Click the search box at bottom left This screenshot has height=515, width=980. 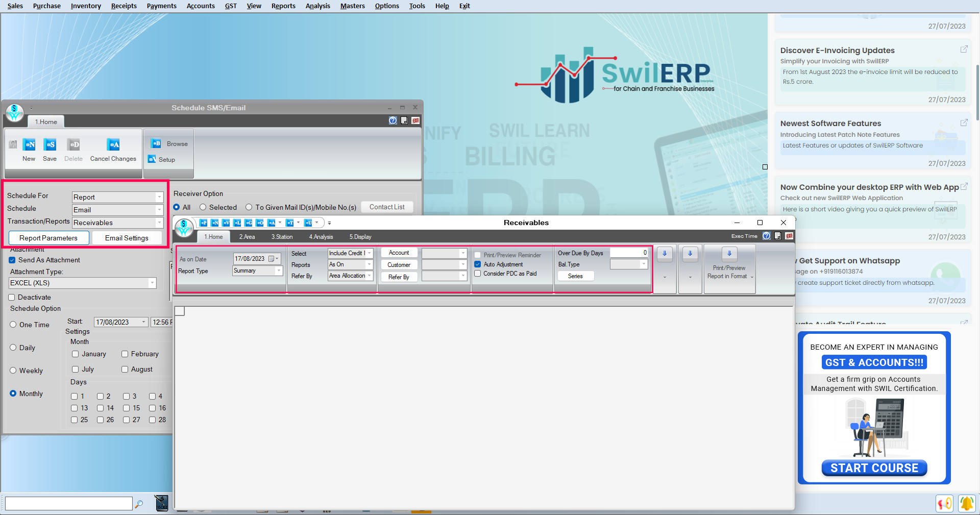68,503
